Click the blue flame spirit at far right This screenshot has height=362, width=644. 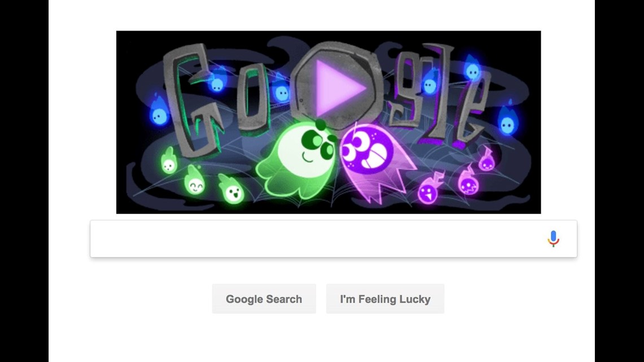click(508, 120)
